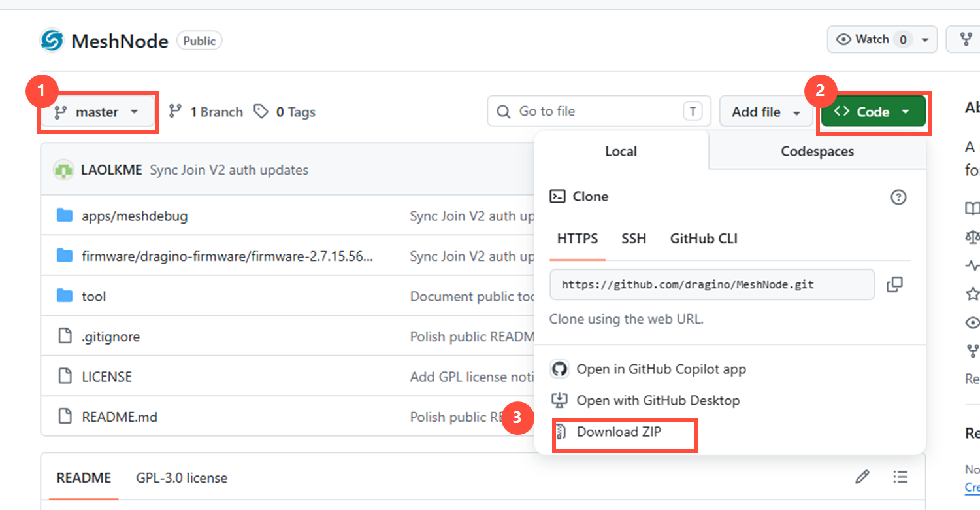The image size is (980, 510).
Task: Switch to the Codespaces tab
Action: 817,151
